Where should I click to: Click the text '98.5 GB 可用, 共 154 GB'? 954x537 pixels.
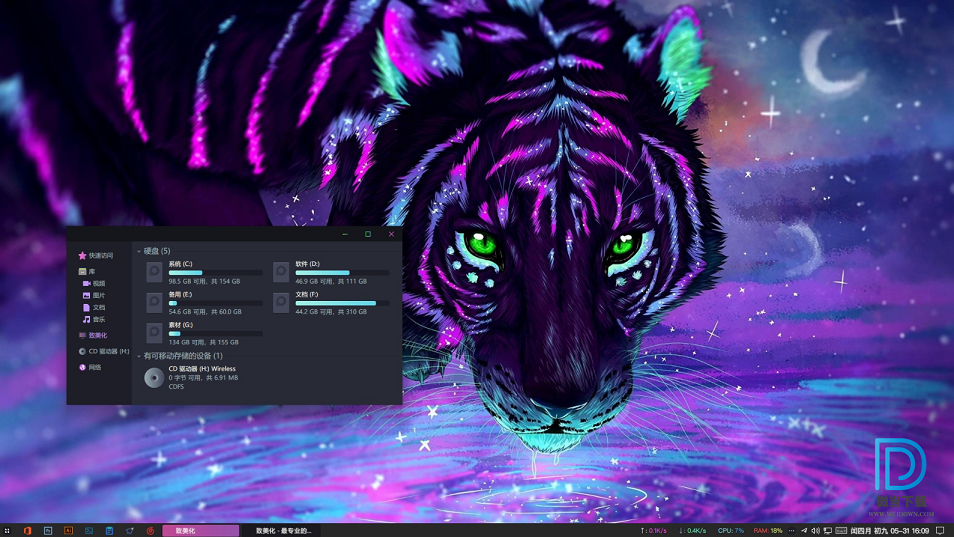click(x=204, y=282)
